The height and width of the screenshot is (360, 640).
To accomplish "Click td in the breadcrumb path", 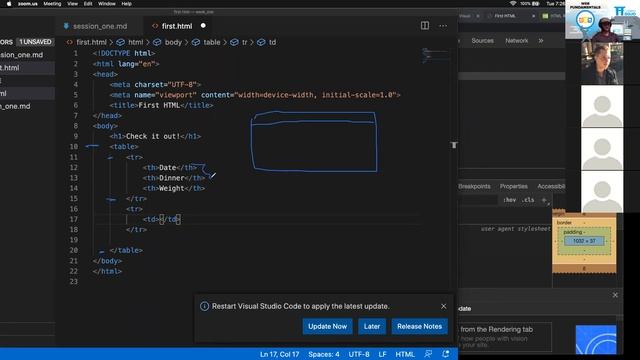I will 272,42.
